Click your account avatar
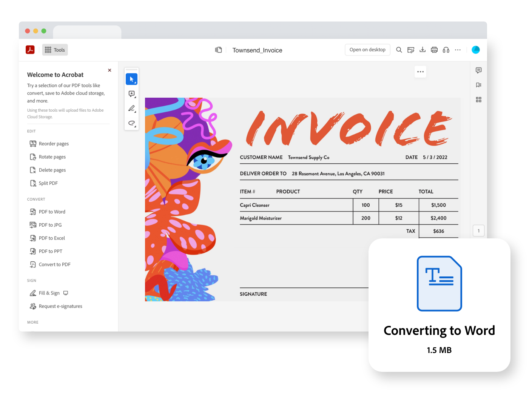Viewport: 532px width, 396px height. pyautogui.click(x=476, y=49)
